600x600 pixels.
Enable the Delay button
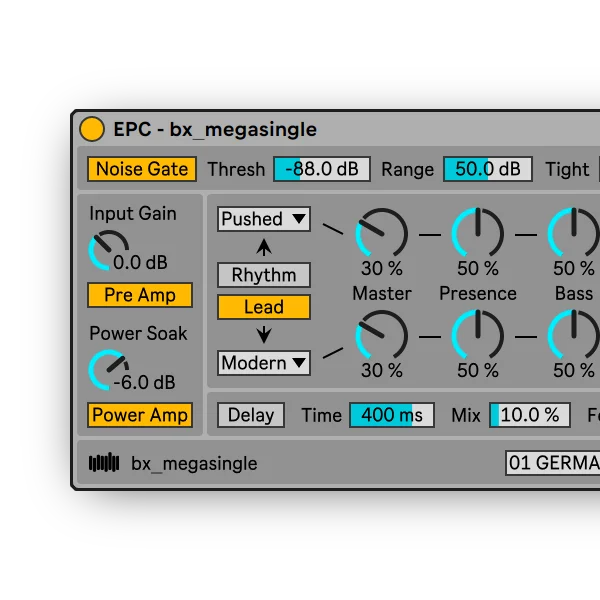[251, 415]
